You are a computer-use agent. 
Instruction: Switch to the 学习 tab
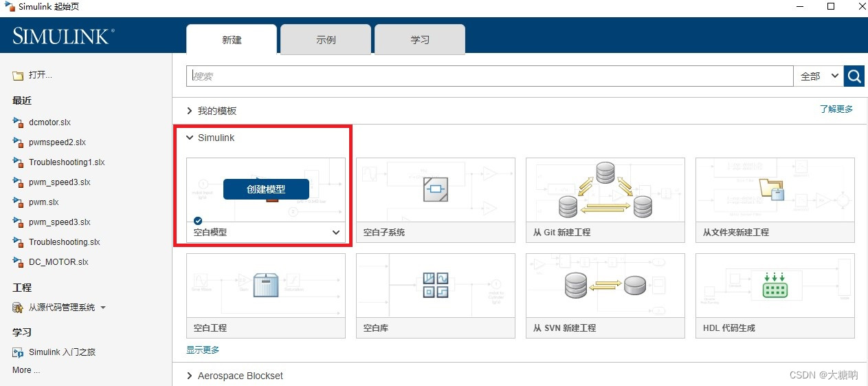(420, 40)
